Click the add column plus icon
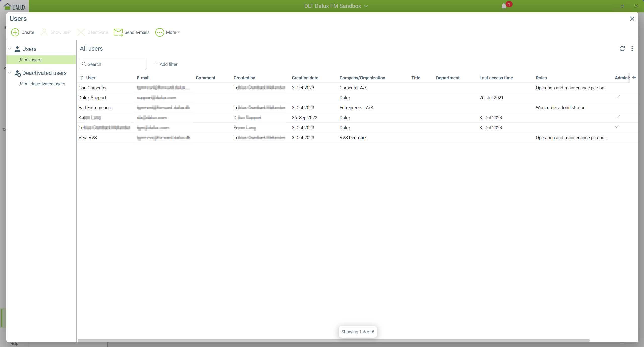 pos(634,78)
